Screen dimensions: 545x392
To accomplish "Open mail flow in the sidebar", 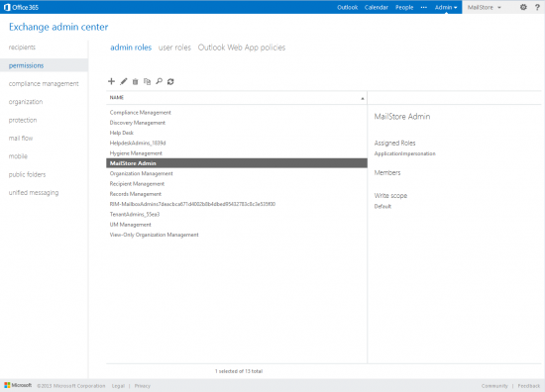I will coord(21,139).
